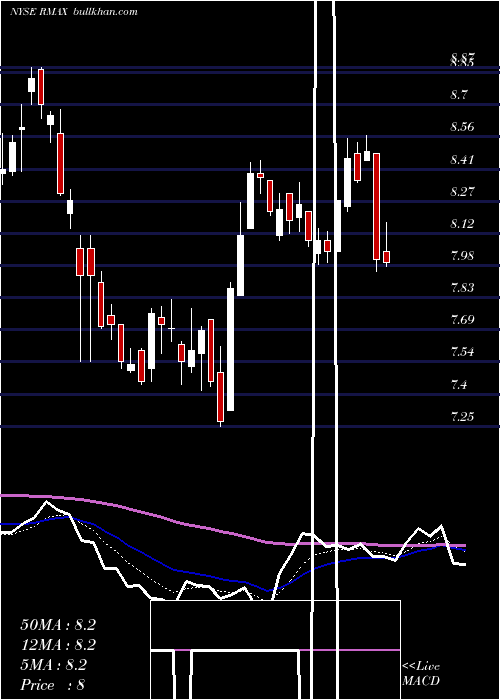The height and width of the screenshot is (700, 500).
Task: Click the 'NYSE RMAX bullkhan.com' chart title
Action: pos(74,12)
